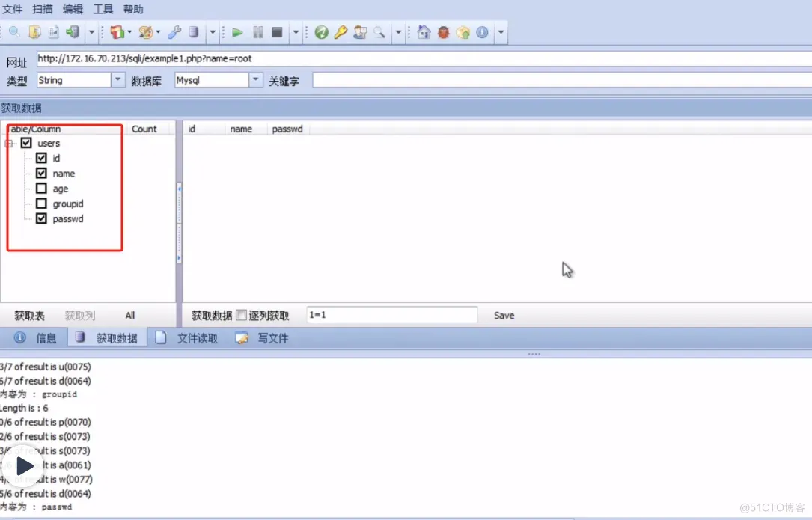The image size is (812, 520).
Task: Check the age column checkbox
Action: (x=41, y=188)
